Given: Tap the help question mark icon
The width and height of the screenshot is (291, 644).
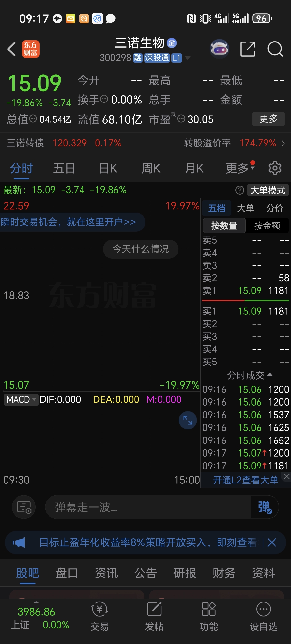Looking at the screenshot, I should click(240, 190).
